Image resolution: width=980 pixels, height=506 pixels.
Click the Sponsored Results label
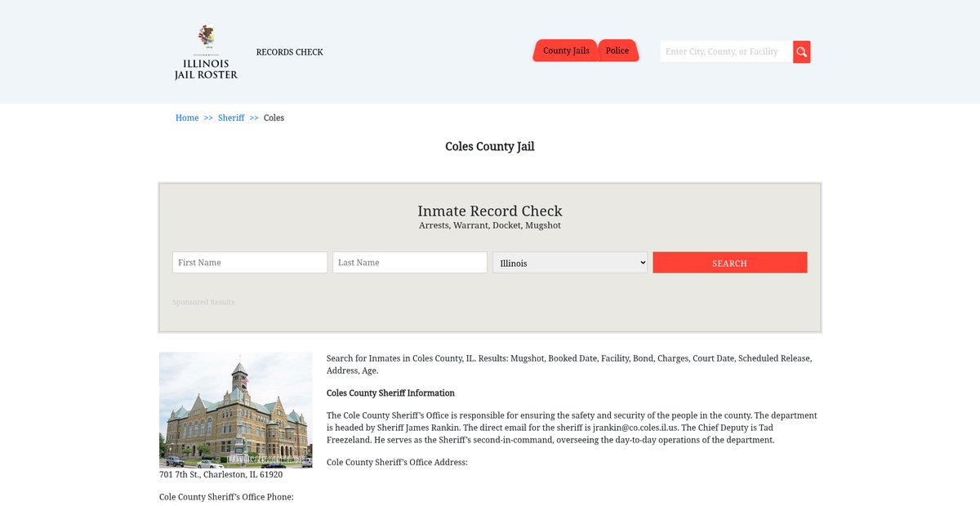pos(203,303)
